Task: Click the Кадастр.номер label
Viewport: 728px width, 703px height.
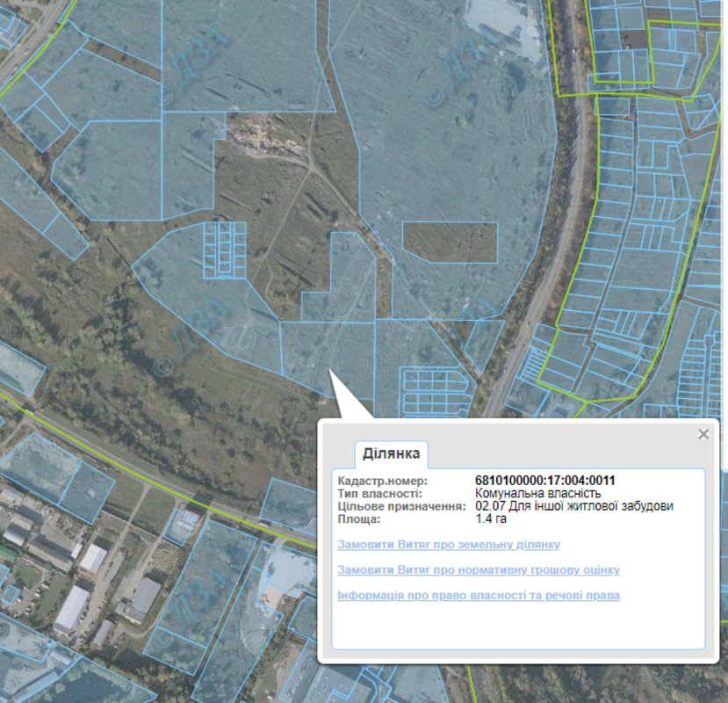Action: (382, 481)
